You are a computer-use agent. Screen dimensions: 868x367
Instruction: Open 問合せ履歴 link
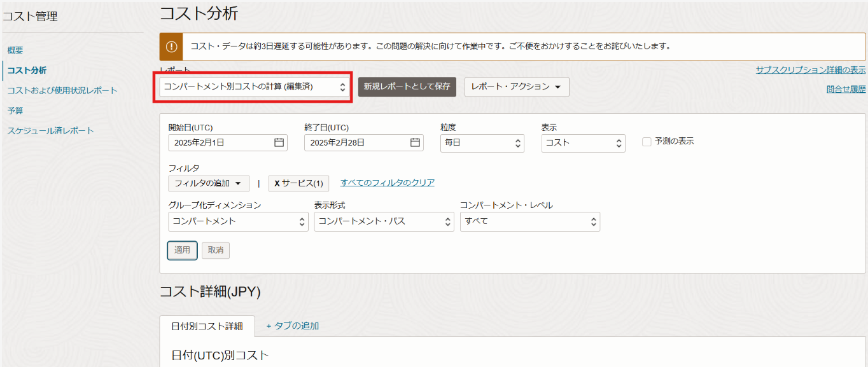click(846, 90)
